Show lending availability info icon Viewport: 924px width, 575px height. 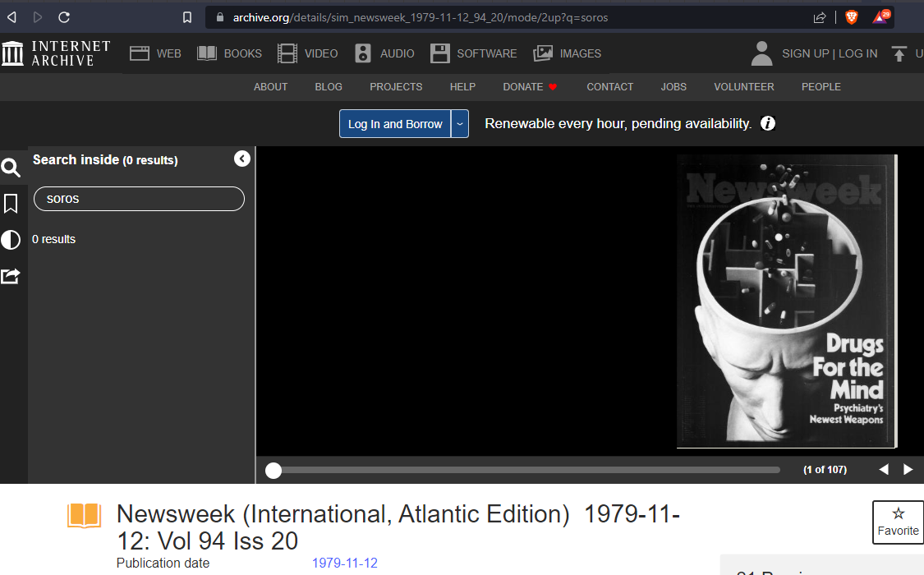click(768, 123)
